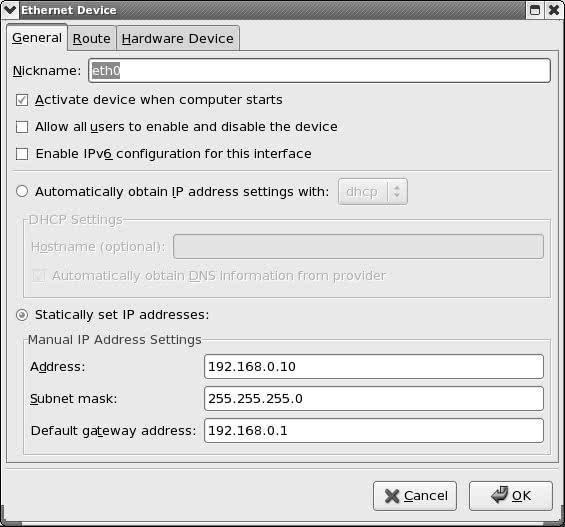565x527 pixels.
Task: Enable IPv6 configuration for this interface
Action: point(22,154)
